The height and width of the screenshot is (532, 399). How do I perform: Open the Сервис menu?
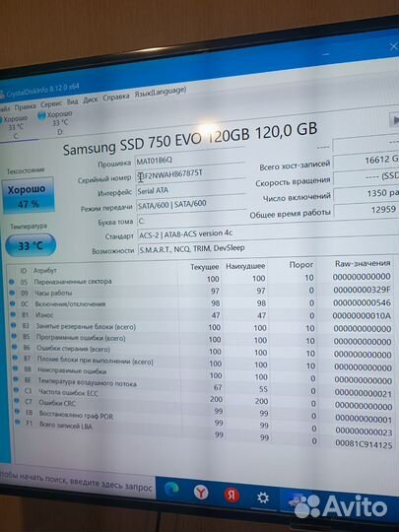51,103
